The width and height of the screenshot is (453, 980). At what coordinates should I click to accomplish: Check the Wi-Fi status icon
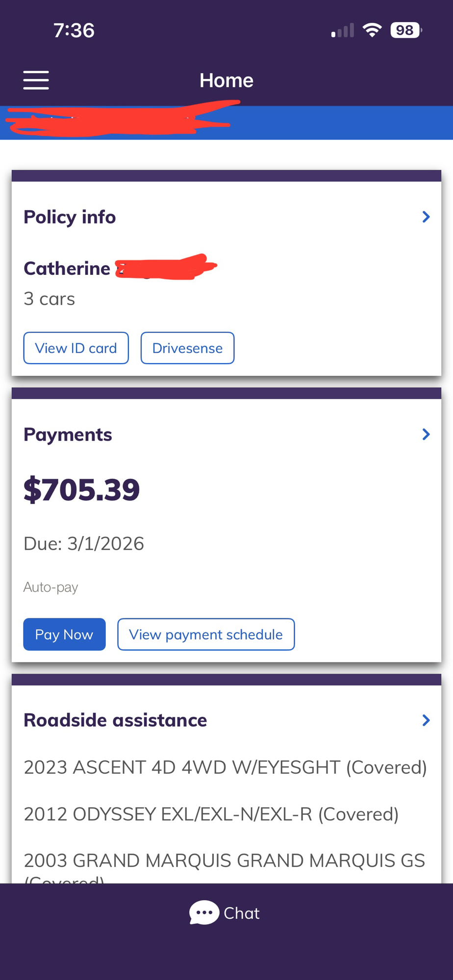click(x=372, y=30)
